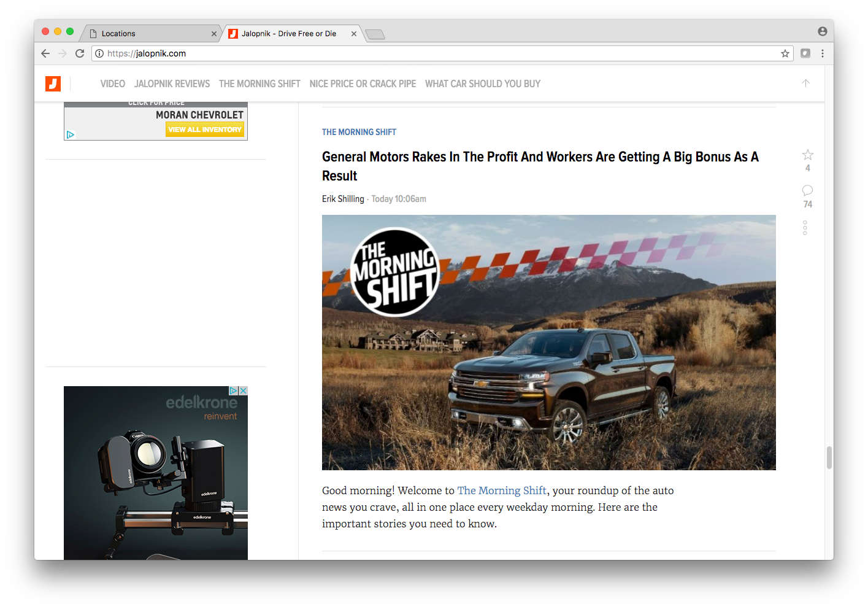868x609 pixels.
Task: Click the star count 4 beside article
Action: [x=808, y=168]
